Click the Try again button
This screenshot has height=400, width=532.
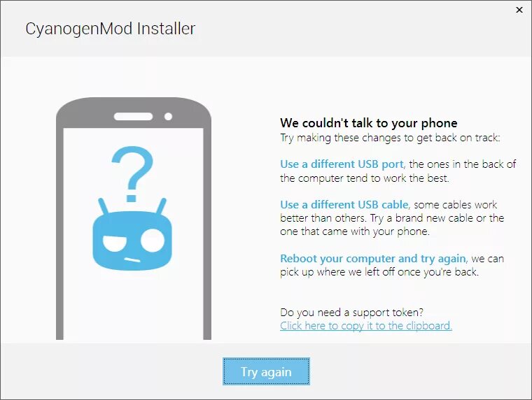tap(266, 371)
